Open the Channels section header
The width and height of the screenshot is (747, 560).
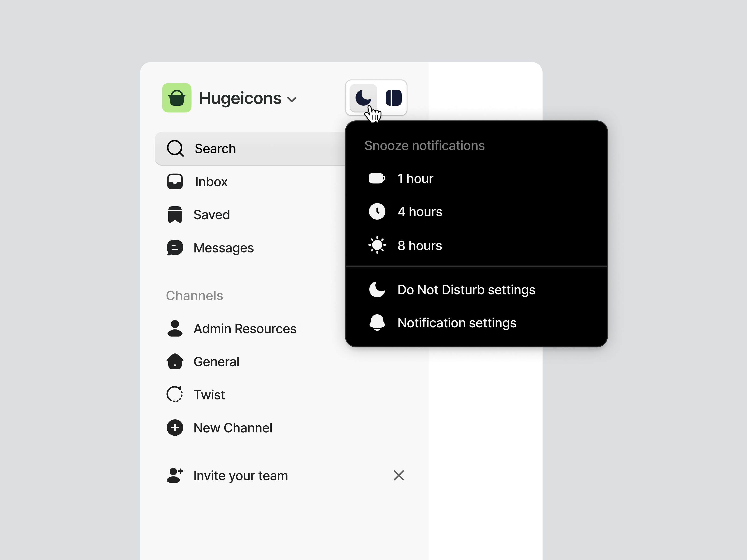194,295
